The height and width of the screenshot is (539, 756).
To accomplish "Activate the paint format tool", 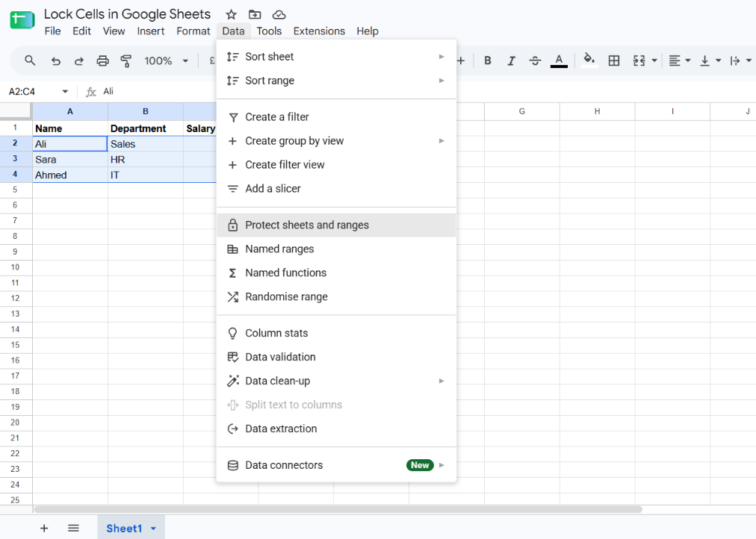I will pos(126,60).
